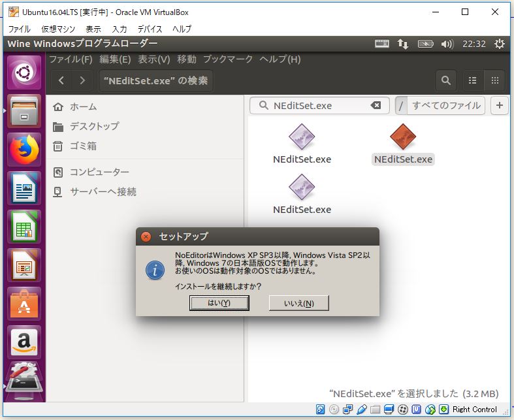Open network indicator in top panel
Screen dimensions: 514x420
point(403,44)
